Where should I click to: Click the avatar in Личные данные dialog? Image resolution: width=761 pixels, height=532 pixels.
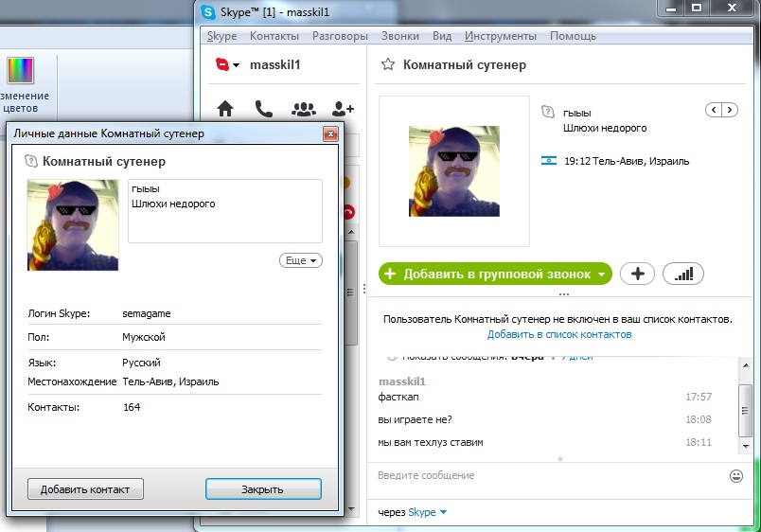pos(73,225)
